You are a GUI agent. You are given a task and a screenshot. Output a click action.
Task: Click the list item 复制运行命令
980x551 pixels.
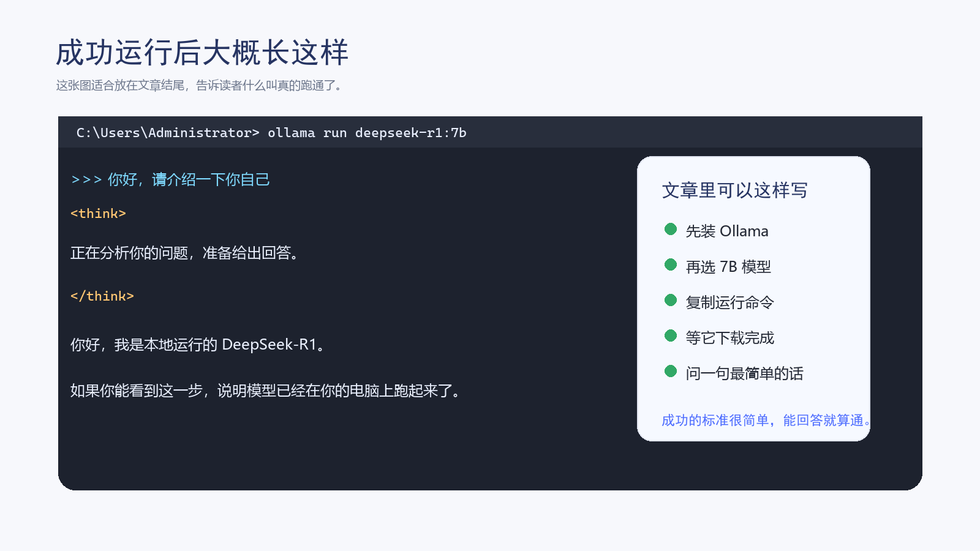pos(730,302)
